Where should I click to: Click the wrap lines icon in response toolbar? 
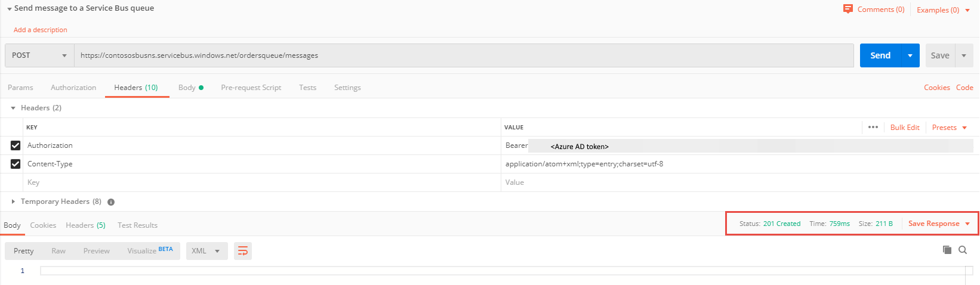[243, 251]
